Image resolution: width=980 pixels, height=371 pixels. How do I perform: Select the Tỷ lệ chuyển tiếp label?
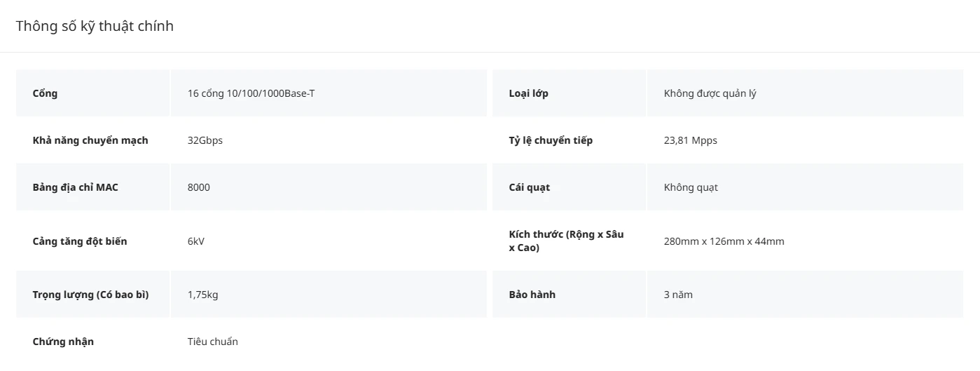[551, 140]
